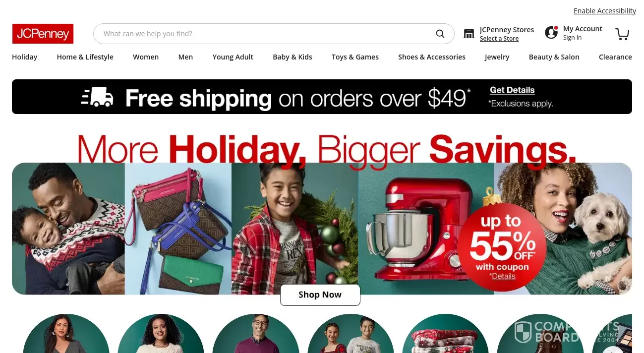
Task: Click the Enable Accessibility link
Action: 605,11
